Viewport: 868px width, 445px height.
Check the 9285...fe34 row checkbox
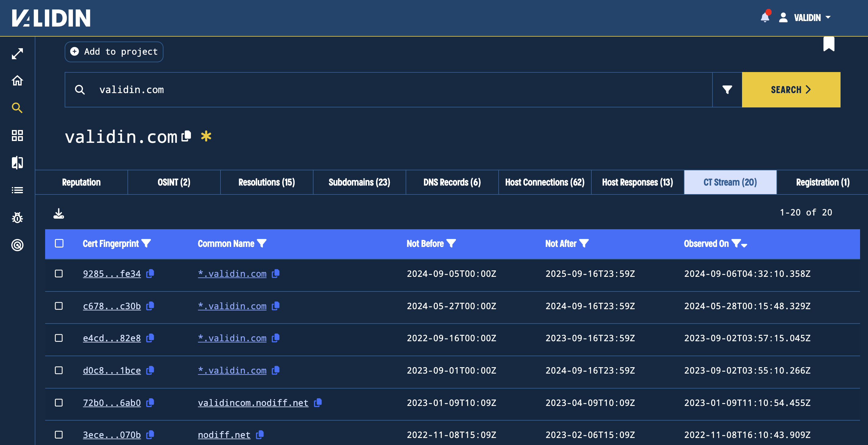[x=59, y=273]
